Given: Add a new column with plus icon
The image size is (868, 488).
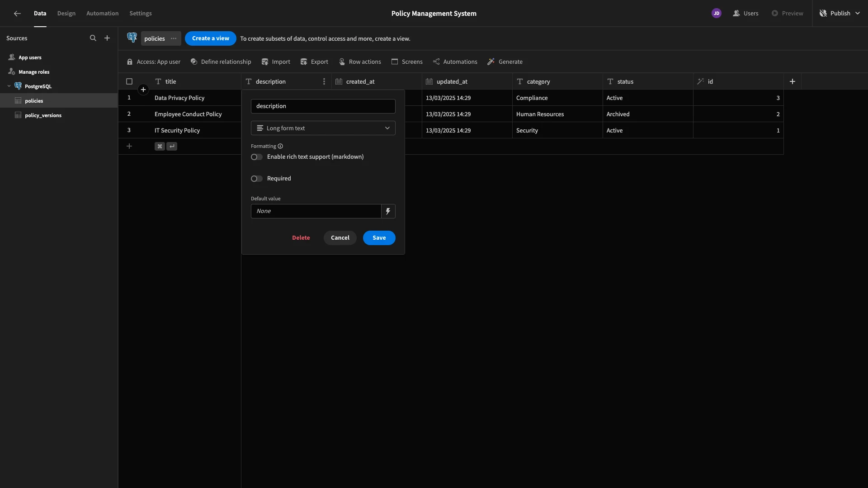Looking at the screenshot, I should [793, 82].
